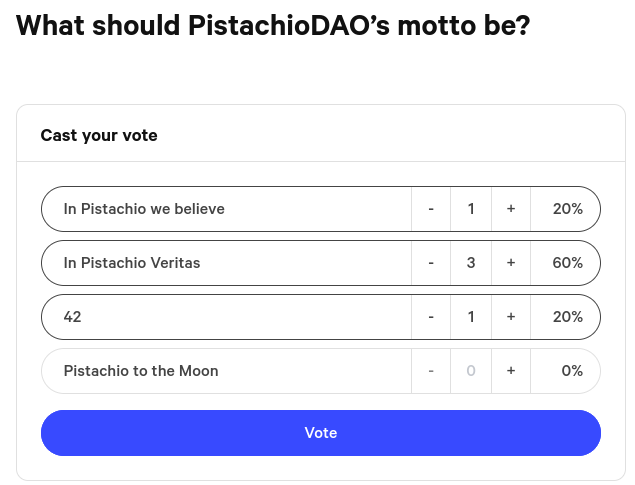
Task: Add a vote to In Pistachio Veritas
Action: (511, 263)
